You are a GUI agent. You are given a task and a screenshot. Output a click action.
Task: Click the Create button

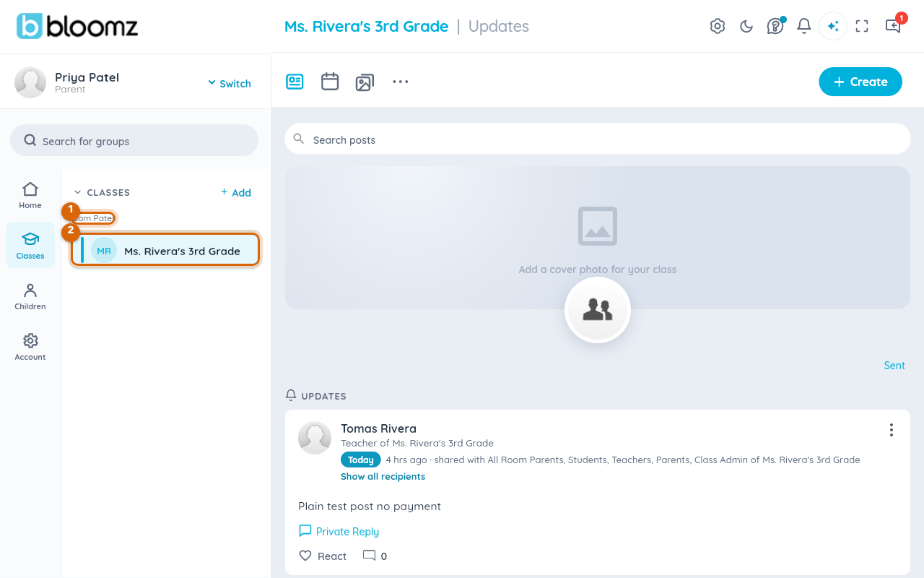[860, 82]
